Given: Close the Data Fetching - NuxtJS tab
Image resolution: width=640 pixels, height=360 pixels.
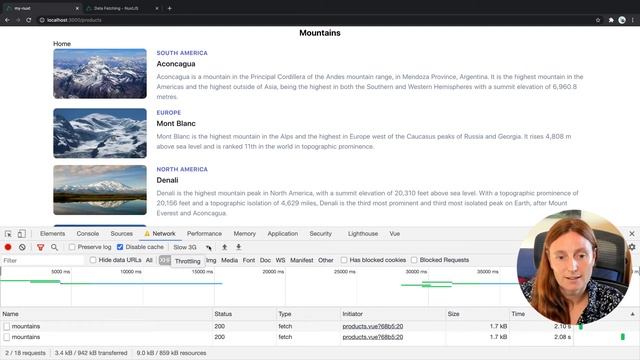Looking at the screenshot, I should point(157,8).
